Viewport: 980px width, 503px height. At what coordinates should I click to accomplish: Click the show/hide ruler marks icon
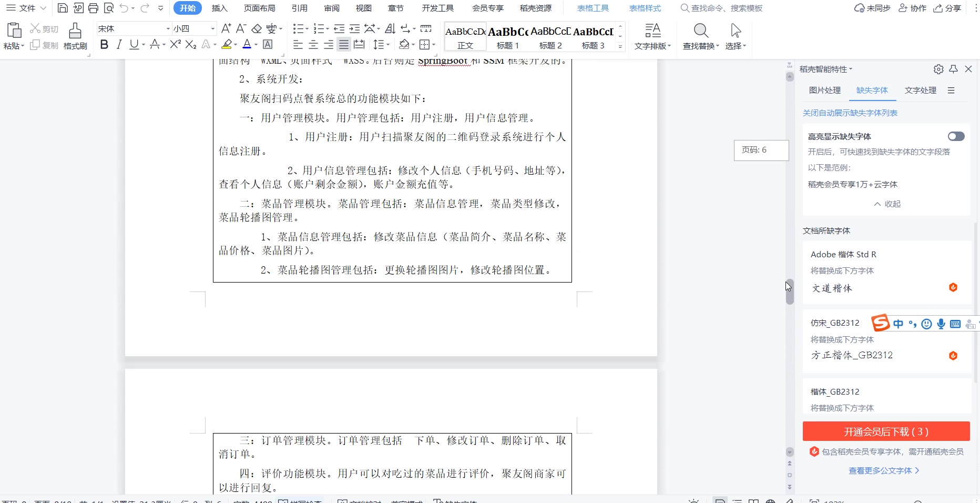[426, 28]
